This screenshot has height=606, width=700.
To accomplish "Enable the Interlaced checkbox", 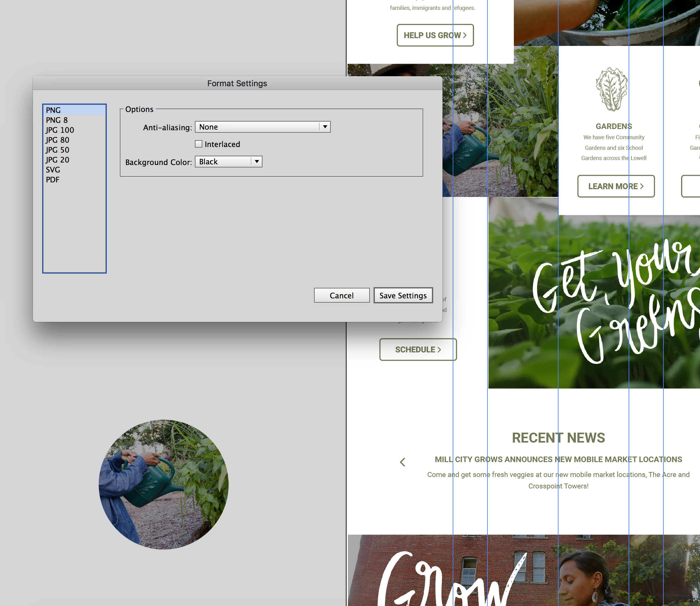I will [199, 144].
